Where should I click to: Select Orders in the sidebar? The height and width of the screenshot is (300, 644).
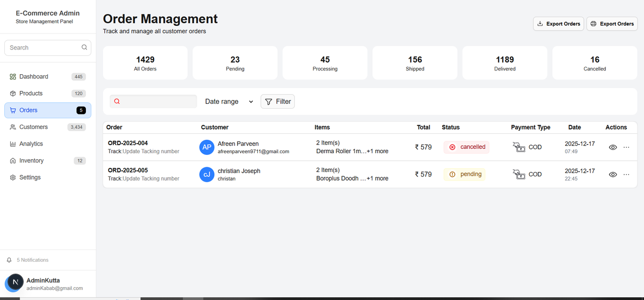(48, 110)
